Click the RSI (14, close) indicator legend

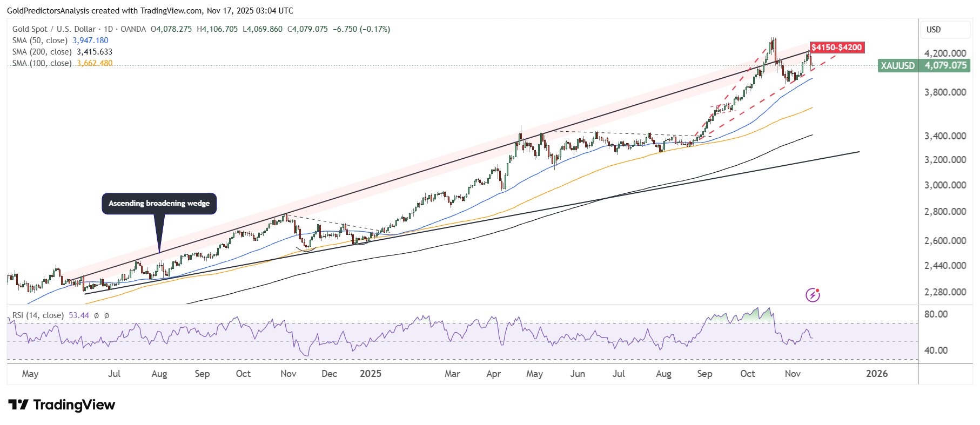(x=38, y=315)
